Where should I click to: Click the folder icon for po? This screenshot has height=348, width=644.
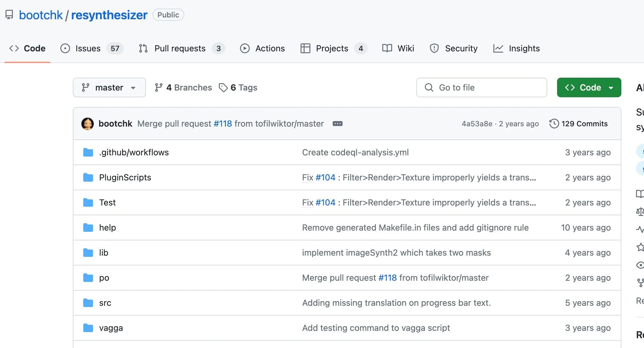(88, 278)
